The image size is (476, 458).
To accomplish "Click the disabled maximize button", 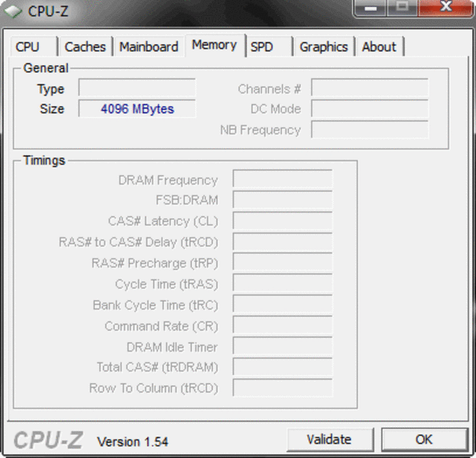I will point(402,8).
